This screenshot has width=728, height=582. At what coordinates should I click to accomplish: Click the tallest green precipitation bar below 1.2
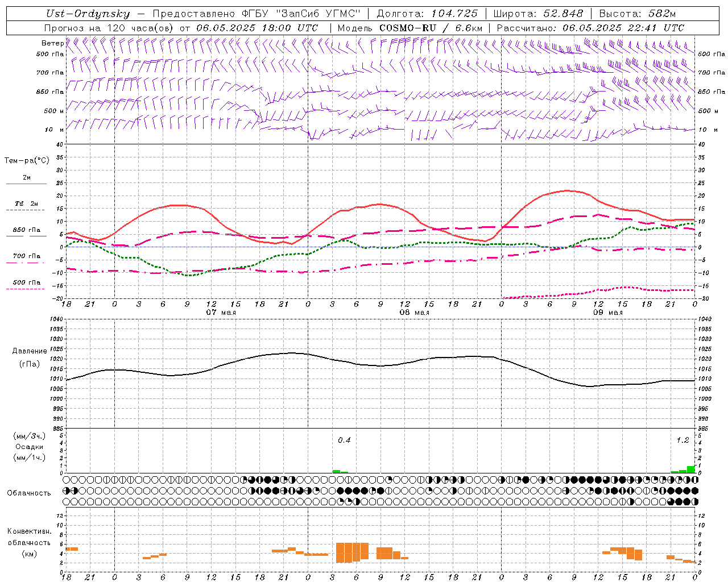691,469
